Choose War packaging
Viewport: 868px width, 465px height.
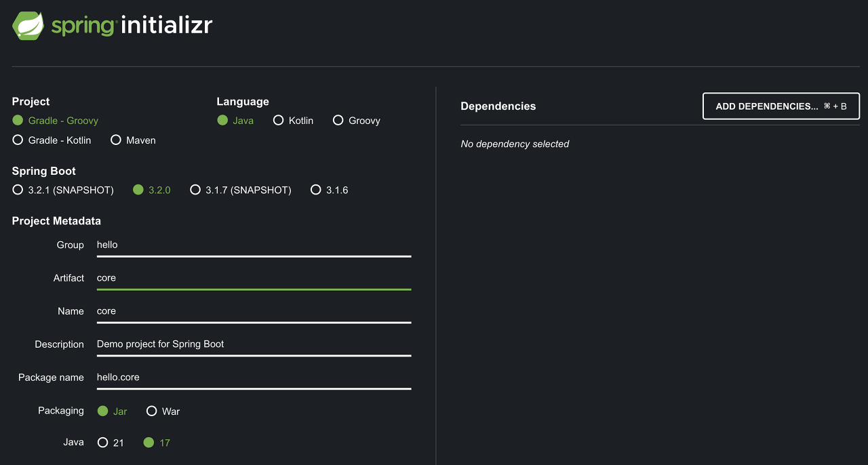[x=163, y=411]
